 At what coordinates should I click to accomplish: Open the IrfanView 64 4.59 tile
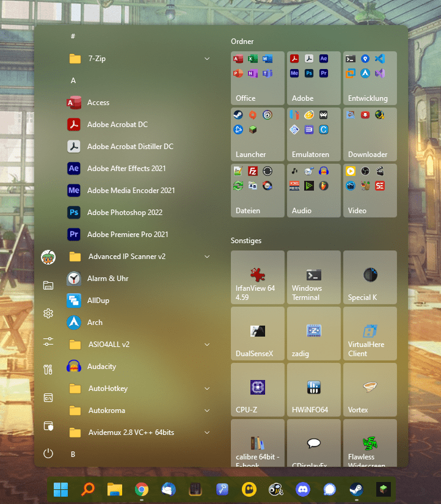[x=258, y=277]
